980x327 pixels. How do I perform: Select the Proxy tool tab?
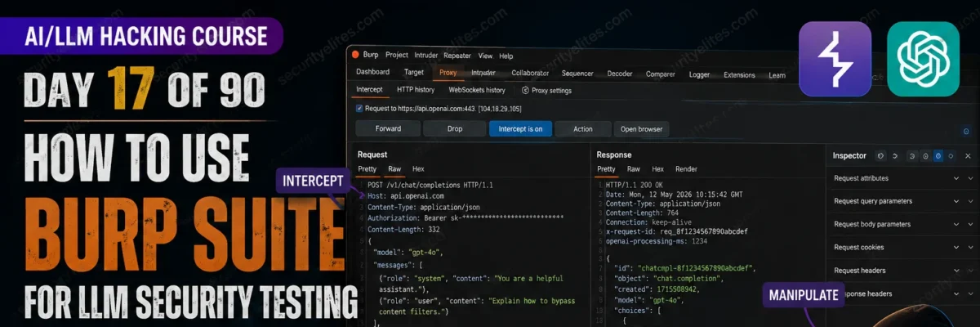click(448, 73)
